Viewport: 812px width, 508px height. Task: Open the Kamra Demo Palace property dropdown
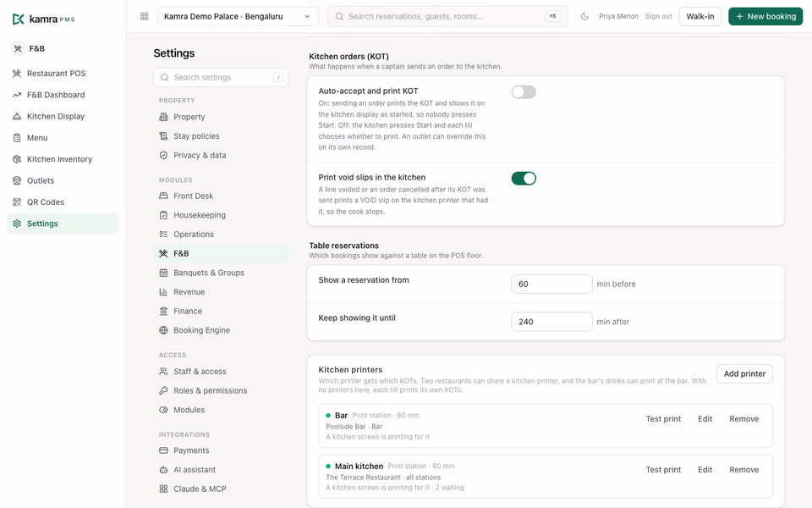pos(239,17)
